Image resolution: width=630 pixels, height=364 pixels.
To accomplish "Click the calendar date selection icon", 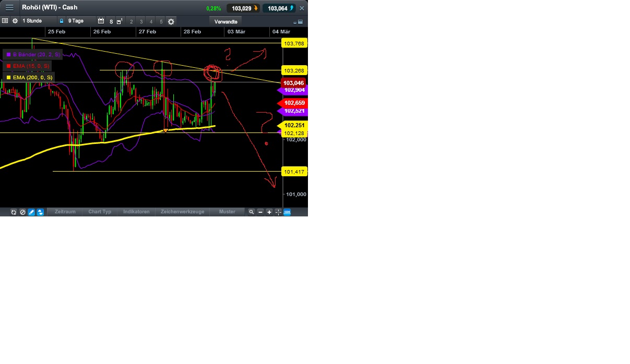I will [x=101, y=21].
